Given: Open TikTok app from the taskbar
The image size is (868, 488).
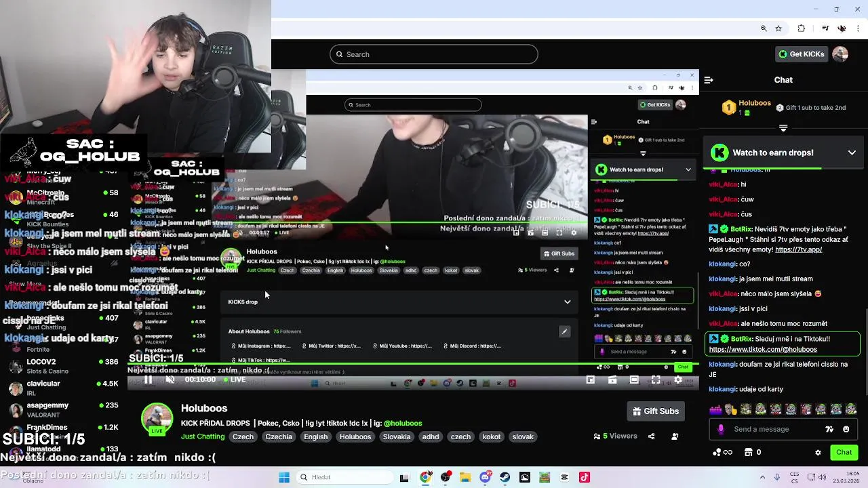Looking at the screenshot, I should [x=585, y=477].
